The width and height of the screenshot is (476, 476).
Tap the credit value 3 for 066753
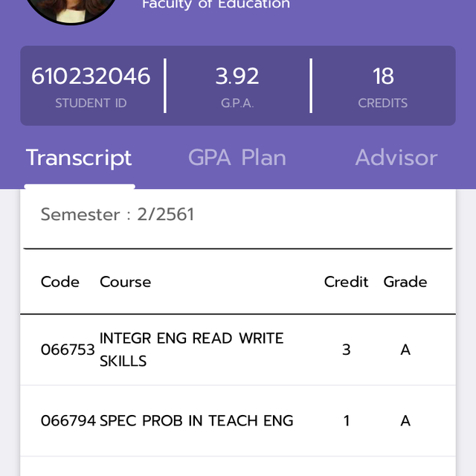point(346,350)
